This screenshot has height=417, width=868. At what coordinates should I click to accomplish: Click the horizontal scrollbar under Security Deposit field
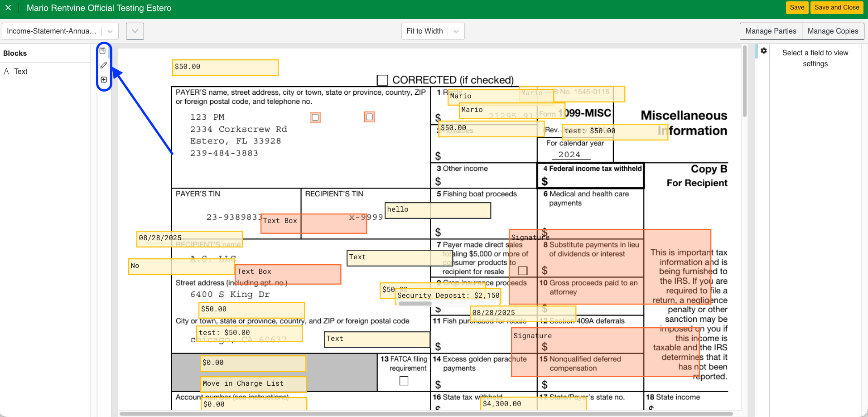(x=415, y=304)
